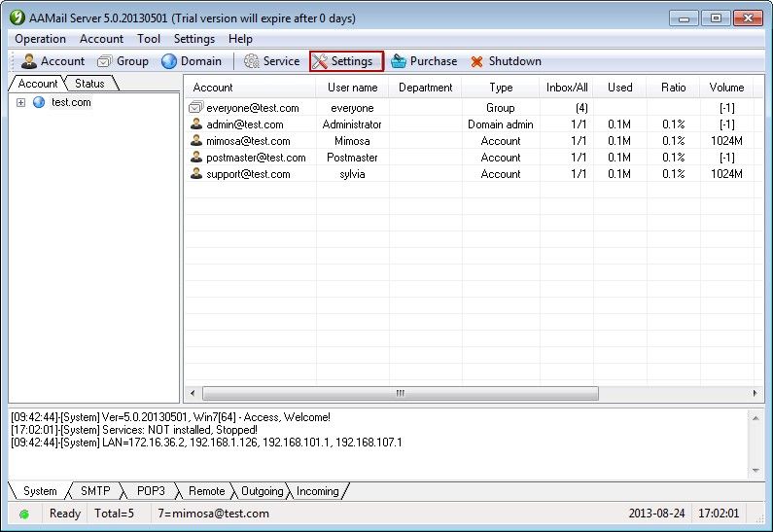Screen dimensions: 773x532
Task: Switch to the System log tab
Action: [40, 491]
